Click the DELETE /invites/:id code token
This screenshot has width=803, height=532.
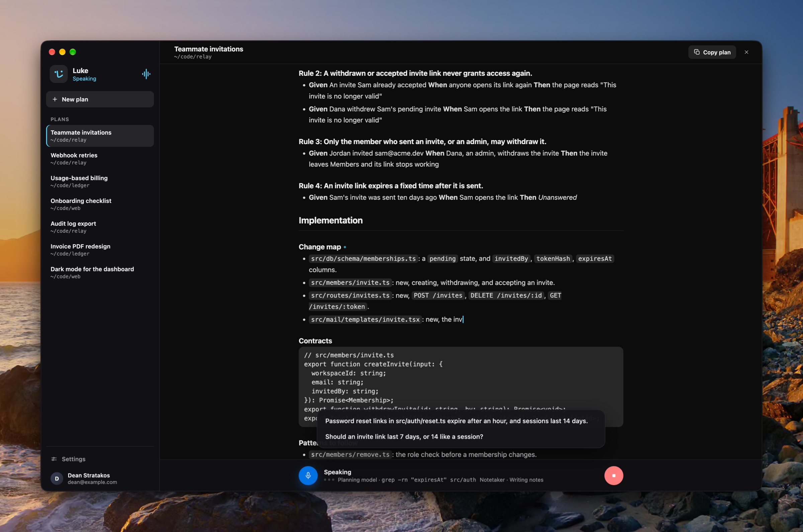pyautogui.click(x=506, y=295)
